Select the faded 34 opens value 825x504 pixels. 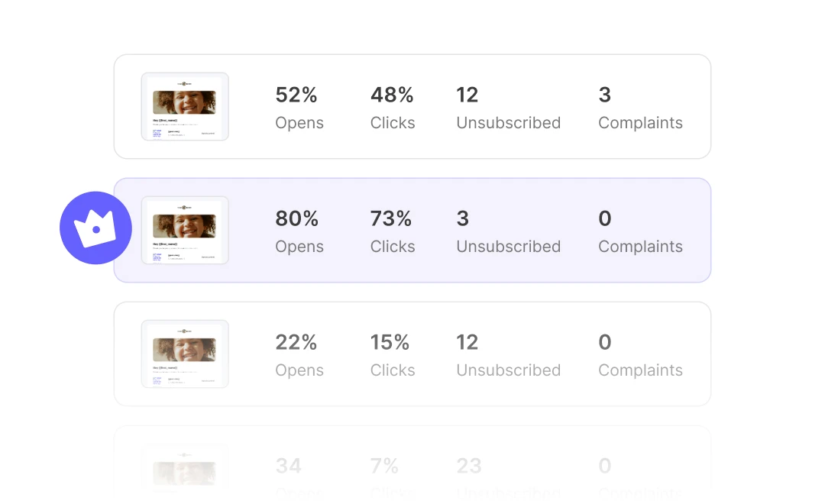(288, 466)
